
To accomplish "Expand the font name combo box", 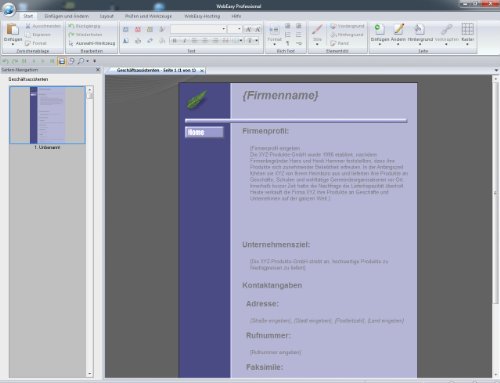I will pyautogui.click(x=224, y=29).
